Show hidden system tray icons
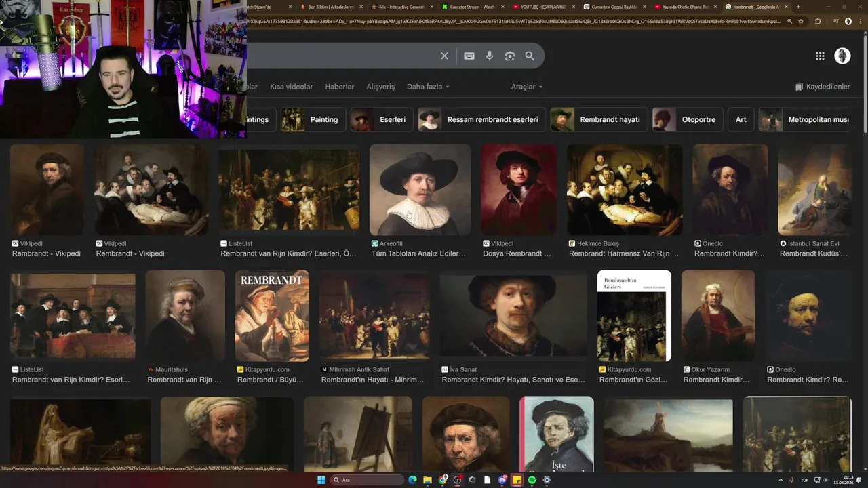This screenshot has width=868, height=488. click(781, 480)
